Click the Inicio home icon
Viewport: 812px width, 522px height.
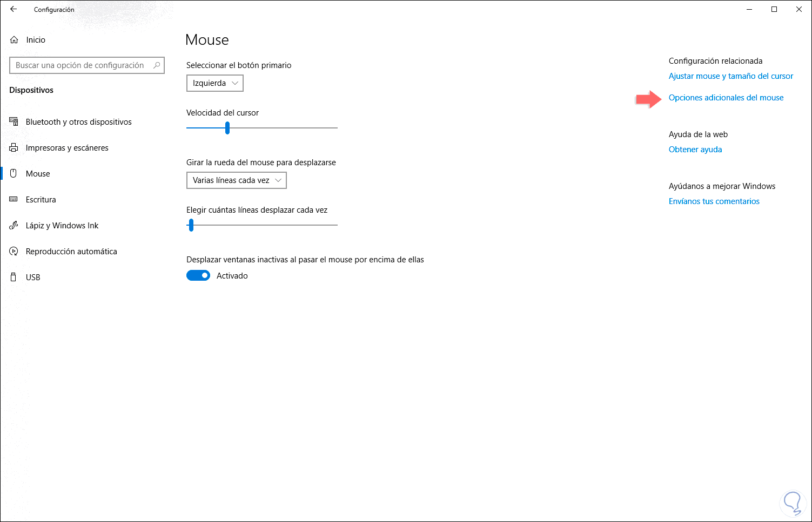click(x=14, y=40)
